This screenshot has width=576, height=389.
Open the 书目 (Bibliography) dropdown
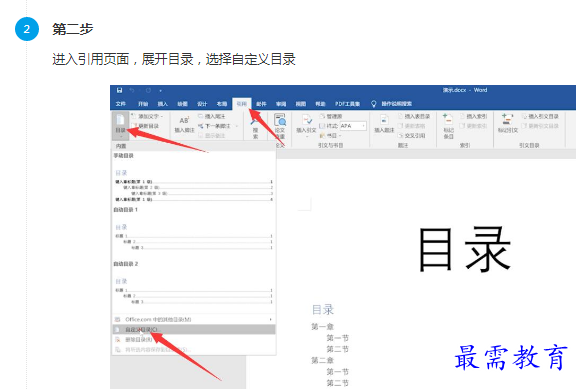tap(330, 136)
